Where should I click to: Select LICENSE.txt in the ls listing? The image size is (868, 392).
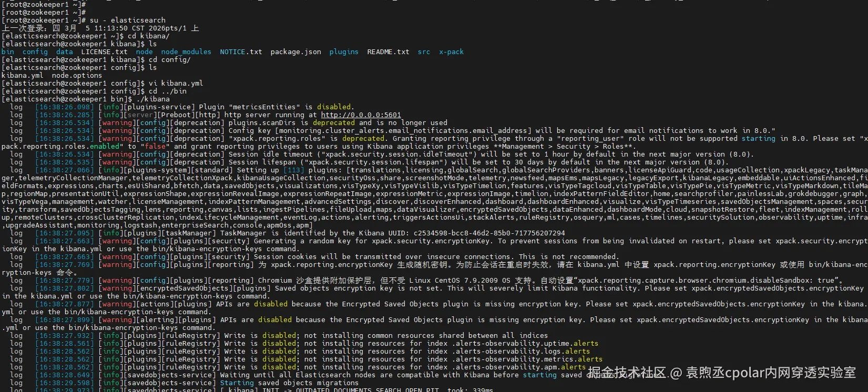coord(104,51)
